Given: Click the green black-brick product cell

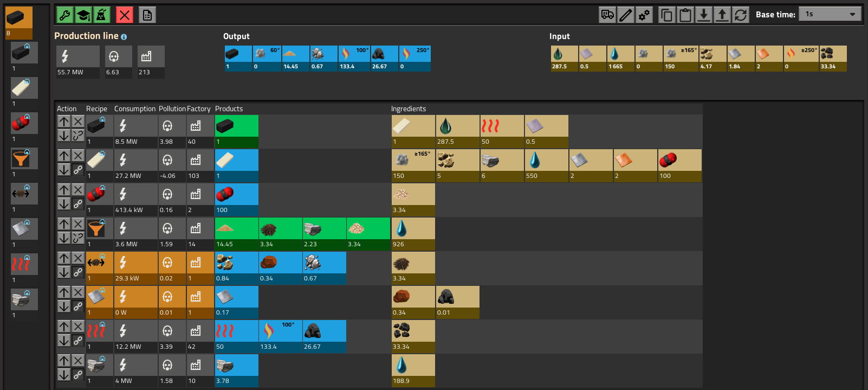Looking at the screenshot, I should [x=237, y=131].
